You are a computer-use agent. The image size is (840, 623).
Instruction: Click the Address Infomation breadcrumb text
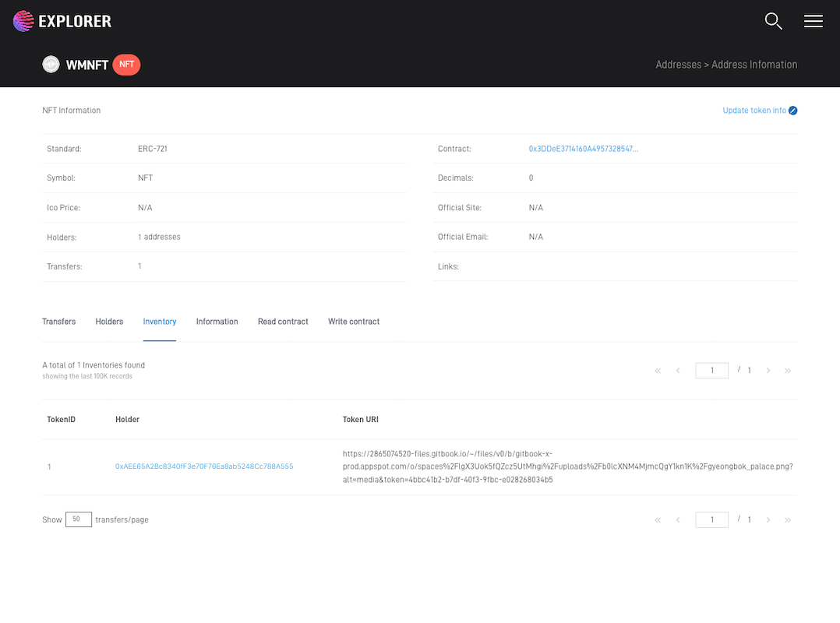point(754,65)
